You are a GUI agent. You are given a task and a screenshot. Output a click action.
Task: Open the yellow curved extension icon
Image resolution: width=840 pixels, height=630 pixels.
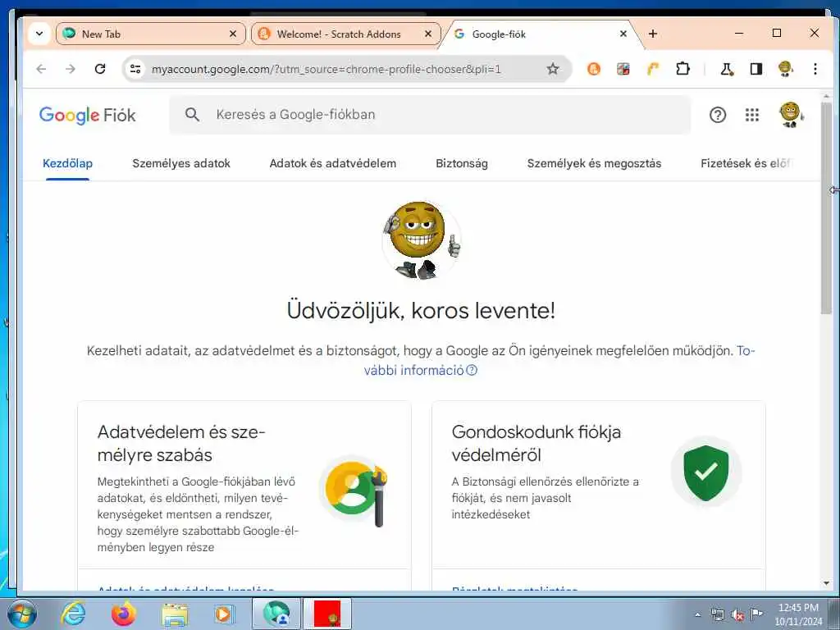[652, 69]
